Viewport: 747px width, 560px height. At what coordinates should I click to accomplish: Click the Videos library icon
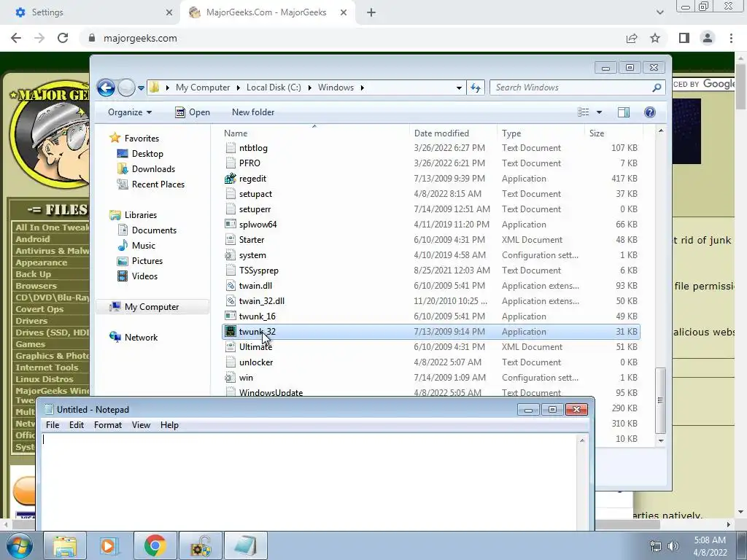(x=123, y=276)
